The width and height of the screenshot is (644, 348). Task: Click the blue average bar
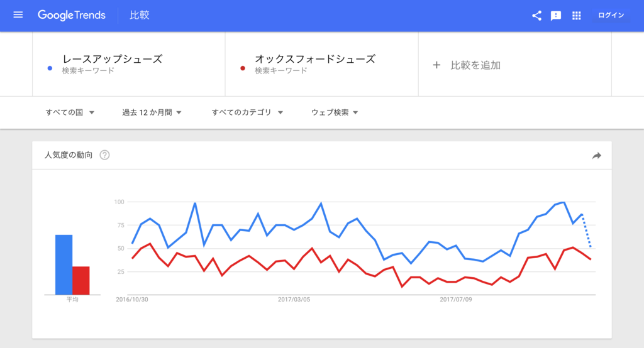coord(64,264)
